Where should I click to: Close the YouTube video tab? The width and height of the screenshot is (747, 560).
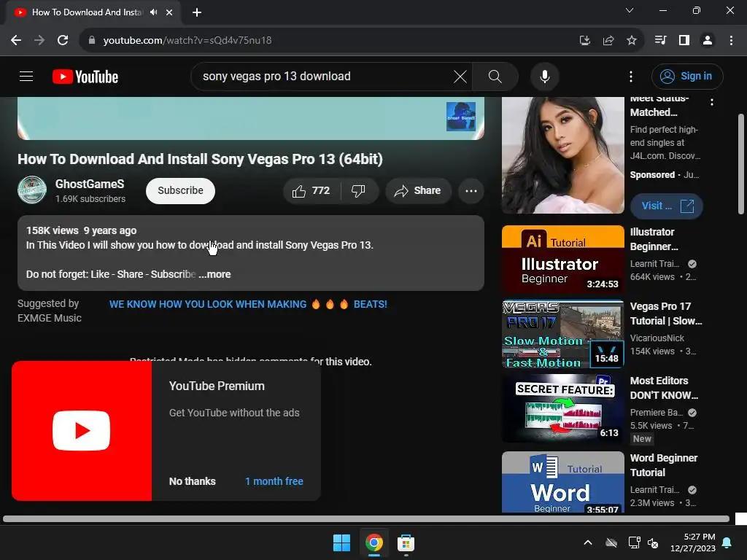pos(169,12)
